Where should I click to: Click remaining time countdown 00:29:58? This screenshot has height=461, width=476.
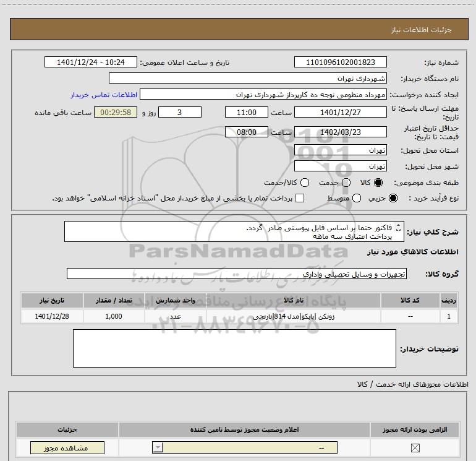click(116, 112)
